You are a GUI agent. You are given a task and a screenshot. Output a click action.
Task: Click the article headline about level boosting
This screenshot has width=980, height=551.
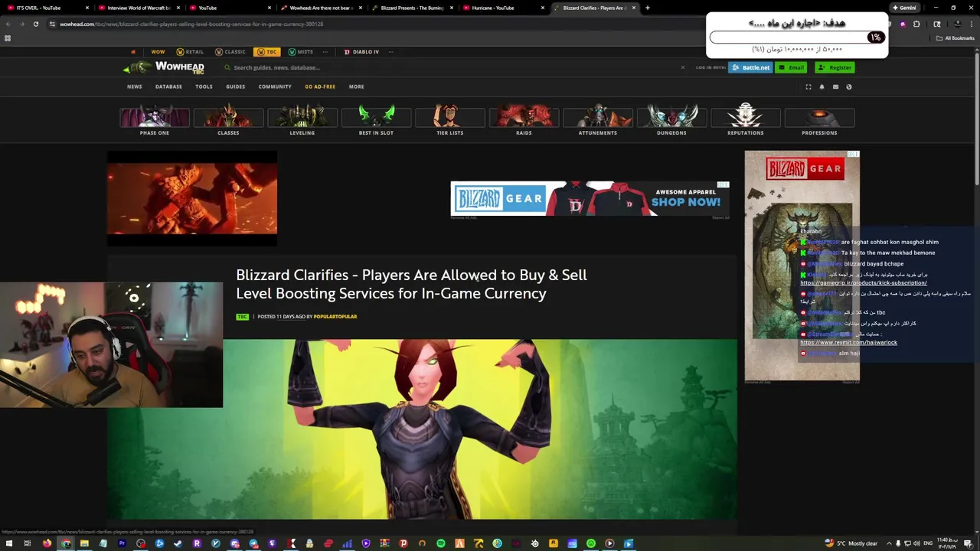click(411, 284)
